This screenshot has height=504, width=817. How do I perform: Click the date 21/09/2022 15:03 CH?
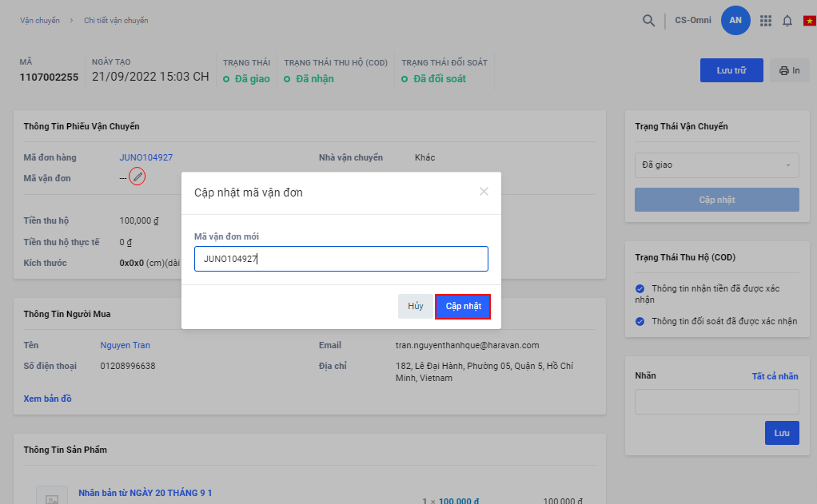[x=150, y=77]
